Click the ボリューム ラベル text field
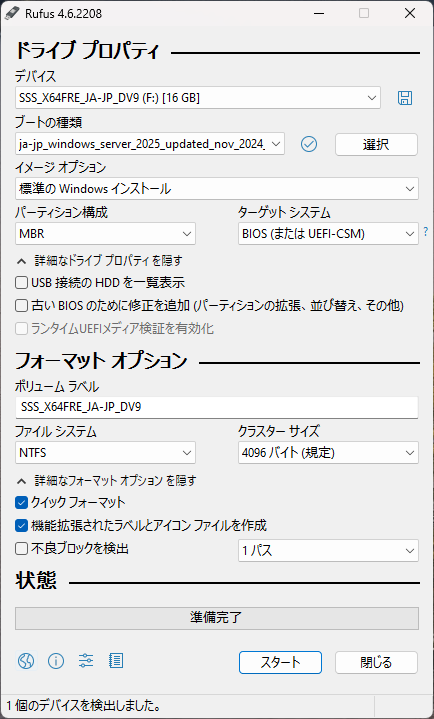The width and height of the screenshot is (434, 719). 217,407
